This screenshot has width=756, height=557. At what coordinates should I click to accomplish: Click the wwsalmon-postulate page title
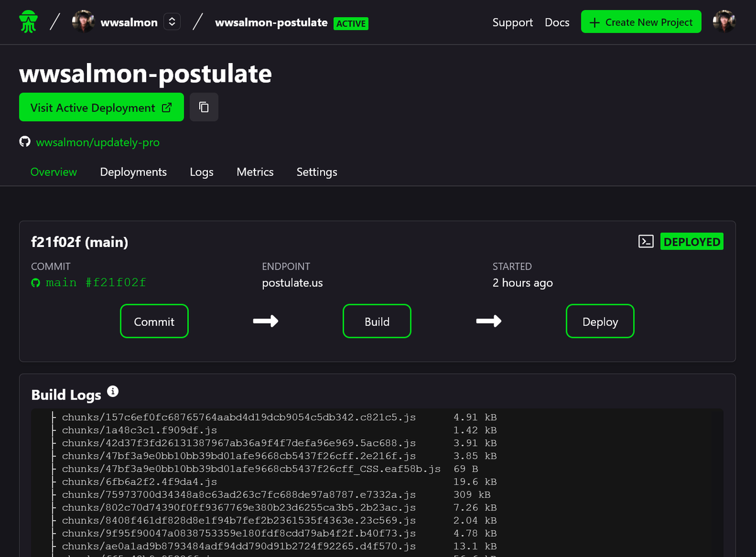(146, 74)
